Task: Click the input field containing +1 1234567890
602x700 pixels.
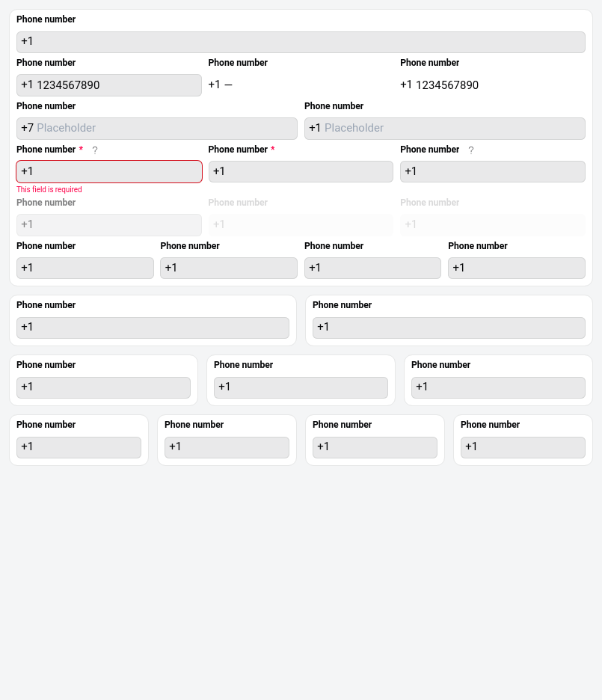Action: (x=109, y=85)
